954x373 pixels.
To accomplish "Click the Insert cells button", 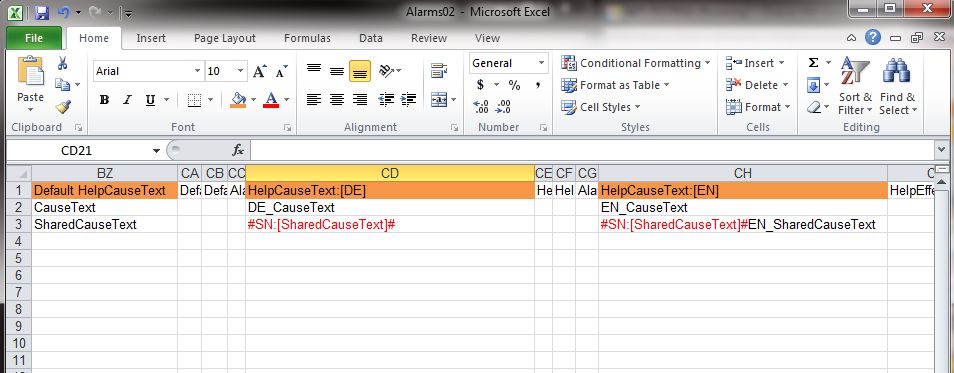I will click(755, 63).
